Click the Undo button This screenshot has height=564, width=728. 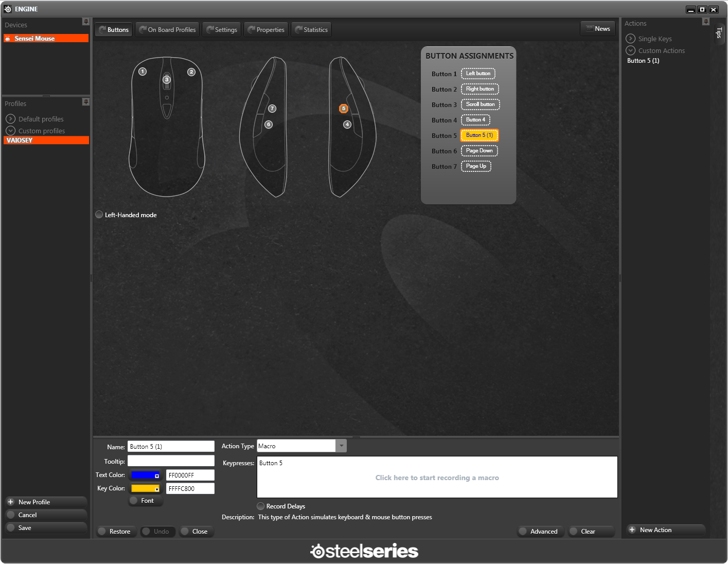(157, 532)
